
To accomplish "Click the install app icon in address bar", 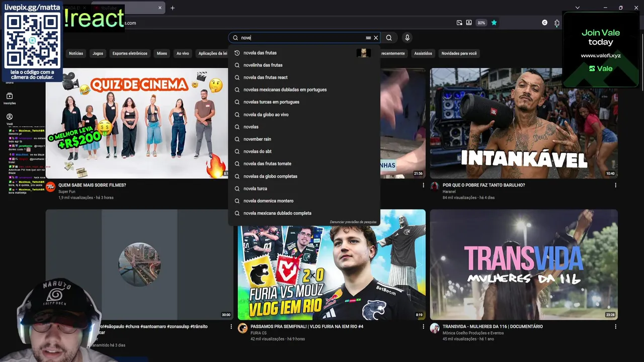I will [x=469, y=23].
